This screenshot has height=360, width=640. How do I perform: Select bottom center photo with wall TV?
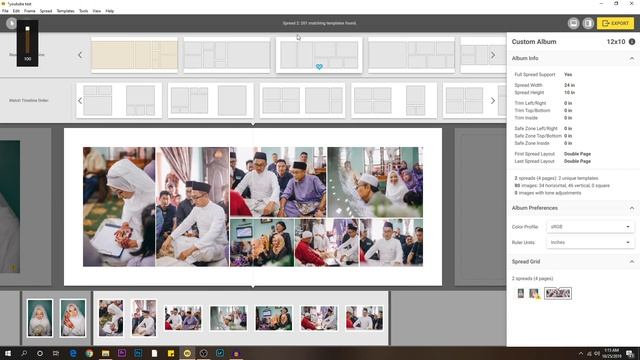click(x=262, y=242)
